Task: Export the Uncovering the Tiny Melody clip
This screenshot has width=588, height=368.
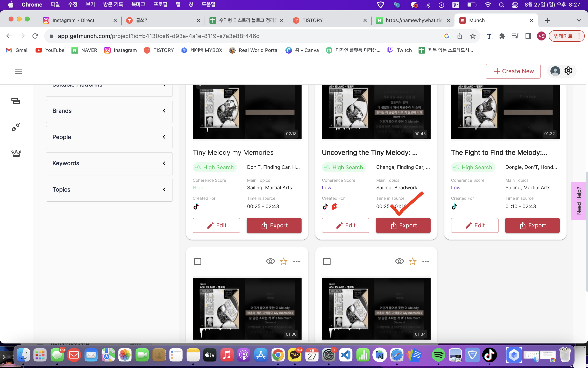Action: pos(403,225)
